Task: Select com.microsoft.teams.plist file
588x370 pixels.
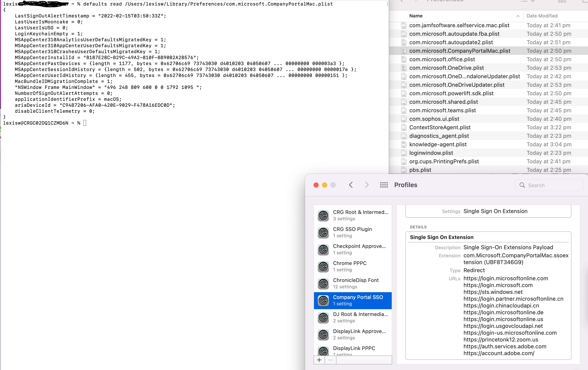Action: click(x=488, y=110)
